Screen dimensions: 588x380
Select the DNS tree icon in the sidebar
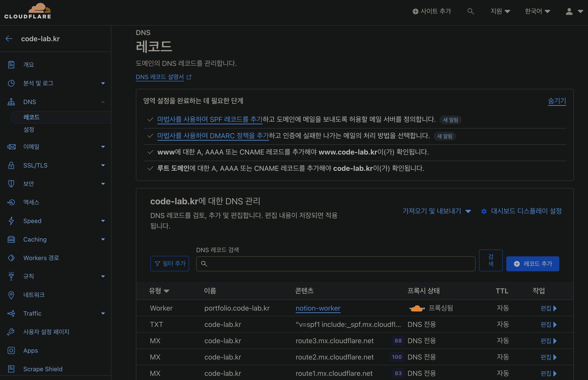tap(11, 102)
